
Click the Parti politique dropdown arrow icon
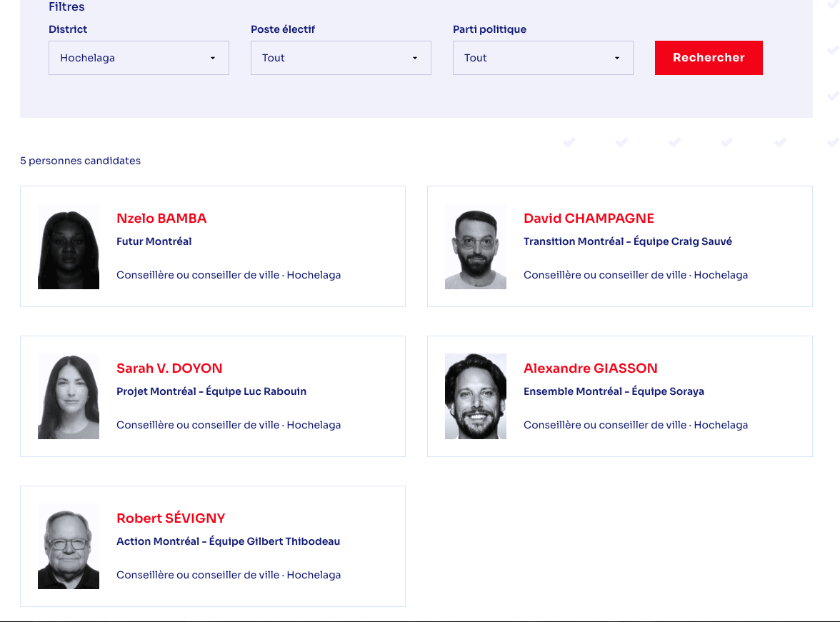617,59
